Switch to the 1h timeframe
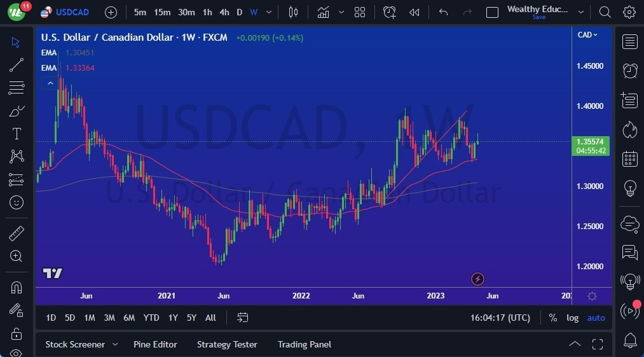This screenshot has width=644, height=357. [207, 12]
